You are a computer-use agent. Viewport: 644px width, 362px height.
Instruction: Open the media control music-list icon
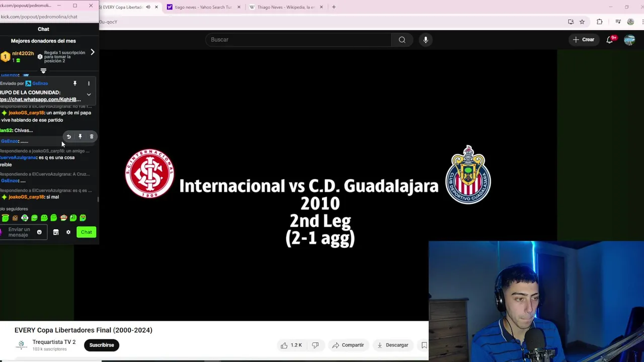pos(618,22)
